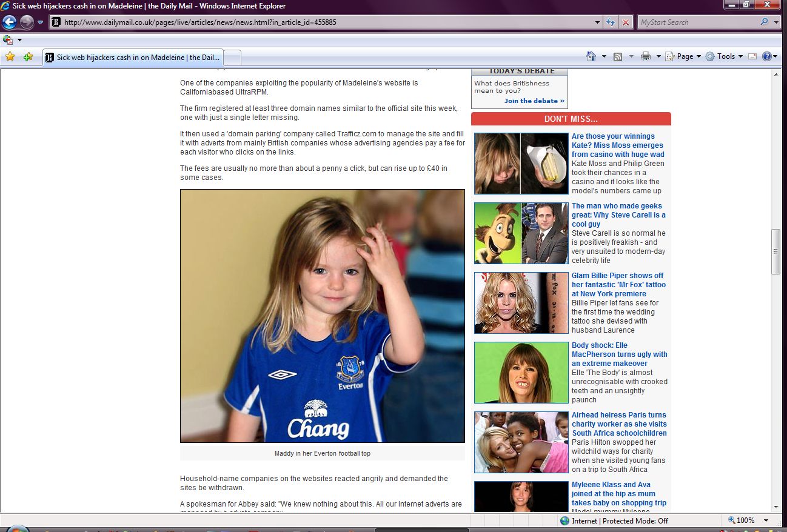Click the magnifier search icon
This screenshot has width=787, height=532.
point(764,22)
